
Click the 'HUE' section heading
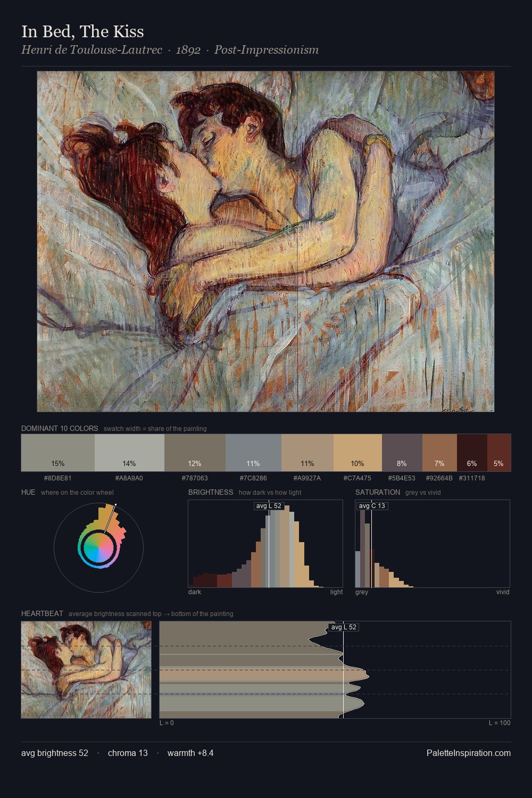pyautogui.click(x=28, y=492)
